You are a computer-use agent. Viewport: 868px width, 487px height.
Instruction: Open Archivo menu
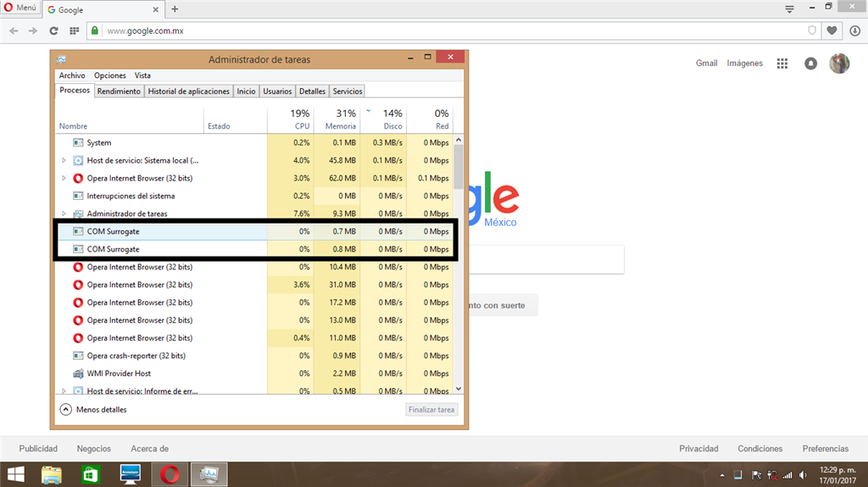(72, 75)
